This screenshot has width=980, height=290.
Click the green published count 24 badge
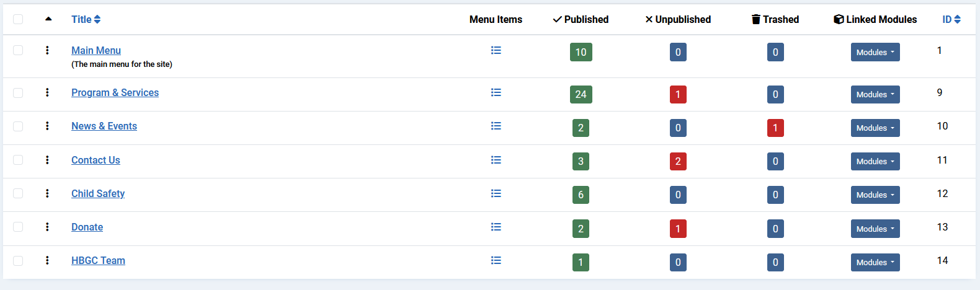click(581, 94)
